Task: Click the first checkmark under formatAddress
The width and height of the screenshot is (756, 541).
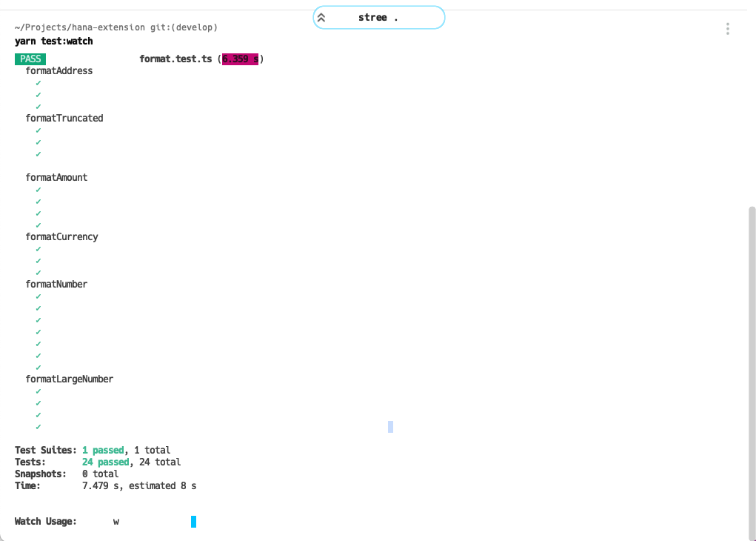Action: [38, 83]
